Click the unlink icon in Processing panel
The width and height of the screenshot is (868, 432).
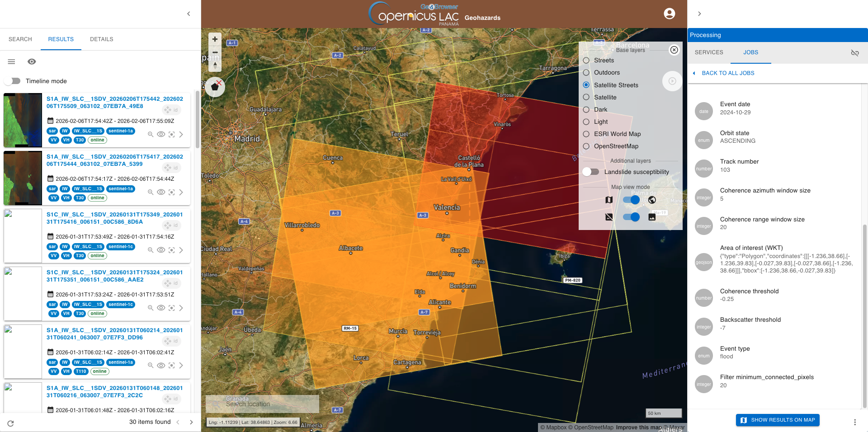[854, 53]
